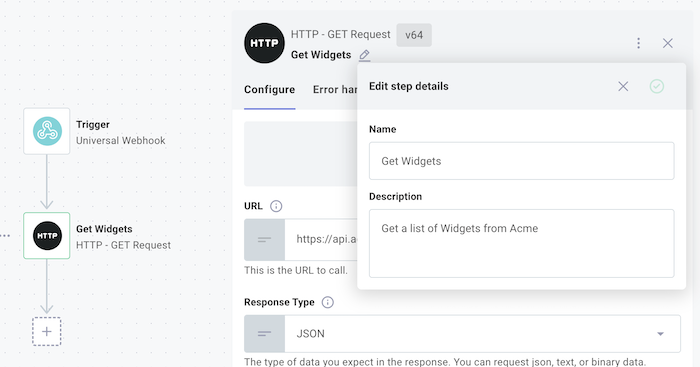
Task: Click the pencil edit icon beside Get Widgets
Action: pyautogui.click(x=365, y=55)
